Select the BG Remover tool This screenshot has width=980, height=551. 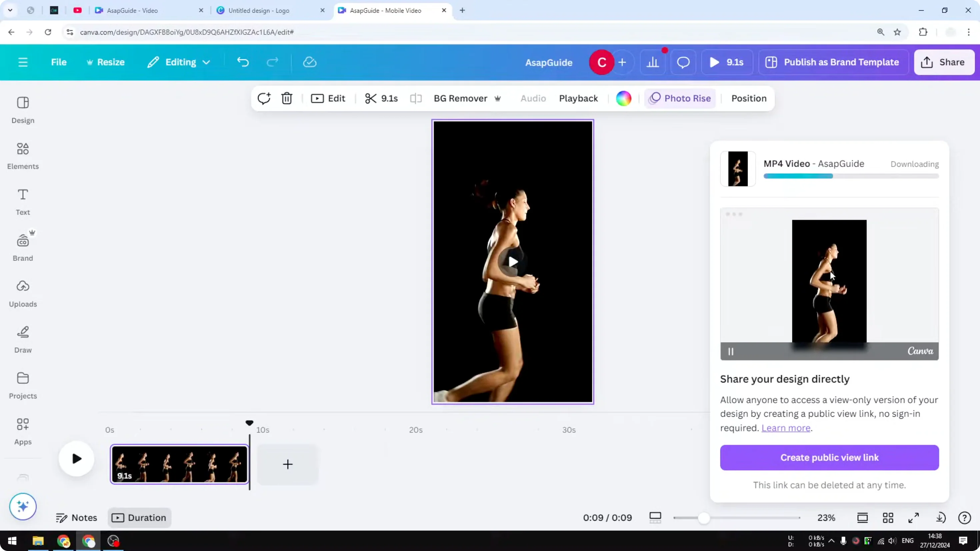pyautogui.click(x=460, y=99)
